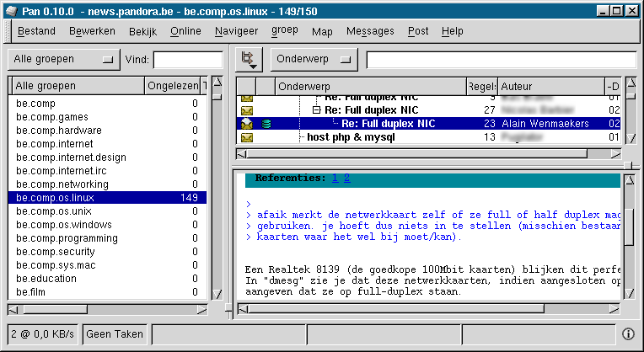Viewport: 644px width, 352px height.
Task: Follow reference link 1
Action: [x=335, y=178]
